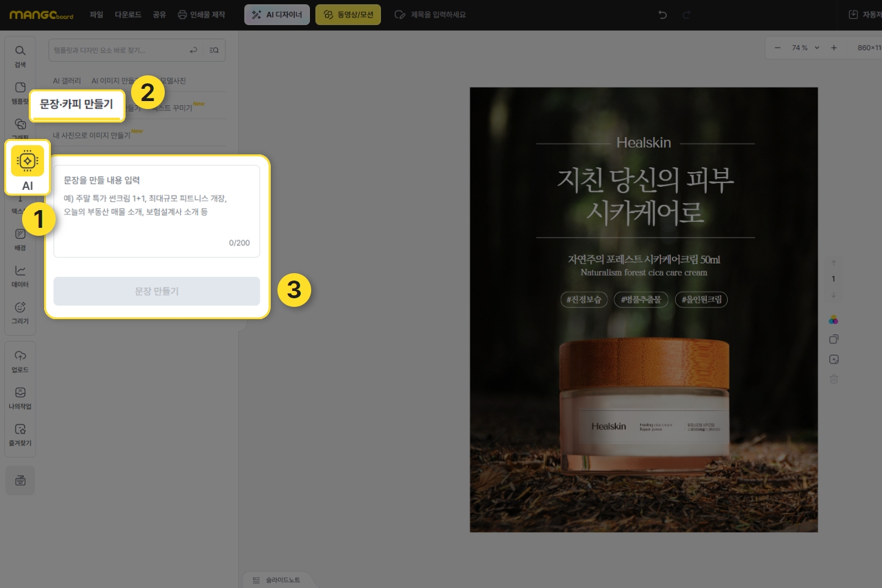Click the enter arrow icon in search field
Screen dimensions: 882x588
pyautogui.click(x=194, y=50)
